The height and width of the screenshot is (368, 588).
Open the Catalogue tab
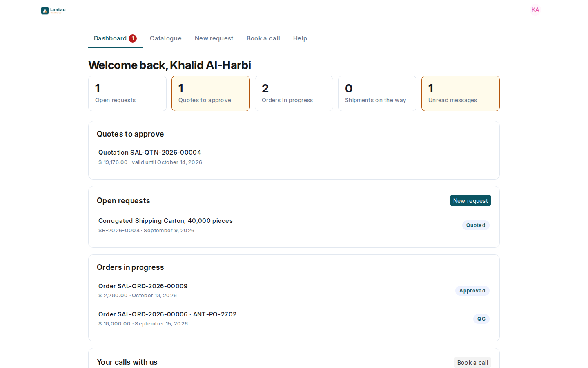[166, 38]
